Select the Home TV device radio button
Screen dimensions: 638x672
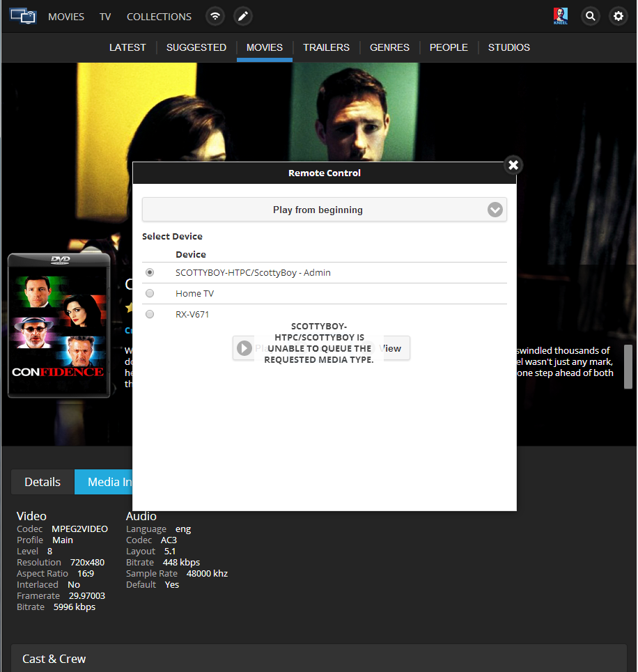coord(149,293)
